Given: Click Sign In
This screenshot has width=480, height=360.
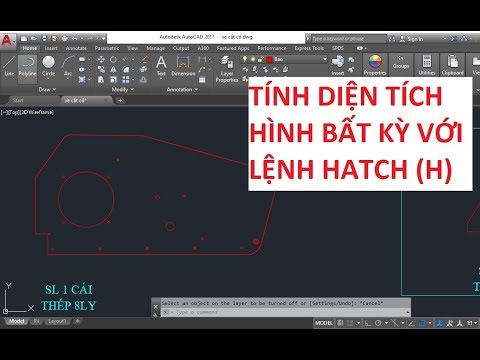Looking at the screenshot, I should 415,39.
